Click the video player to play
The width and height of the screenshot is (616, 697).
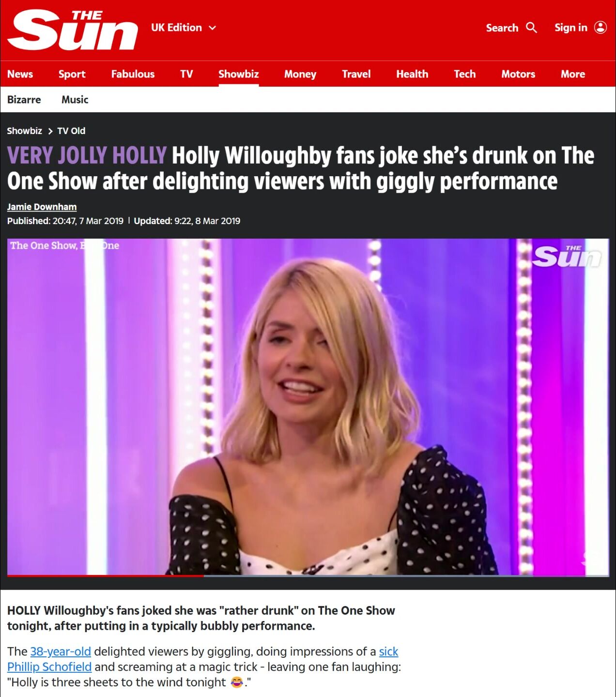pyautogui.click(x=308, y=407)
